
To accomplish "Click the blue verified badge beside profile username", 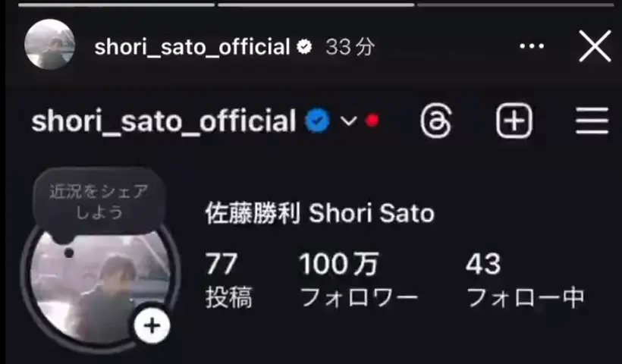I will (317, 121).
